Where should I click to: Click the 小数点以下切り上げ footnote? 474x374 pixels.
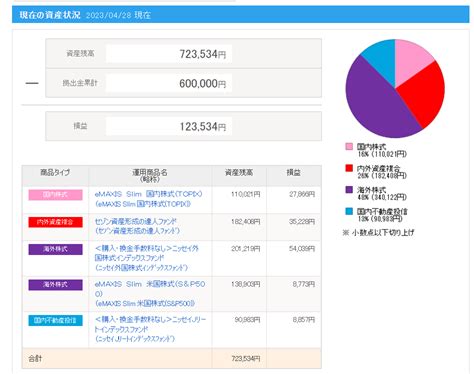pos(378,232)
